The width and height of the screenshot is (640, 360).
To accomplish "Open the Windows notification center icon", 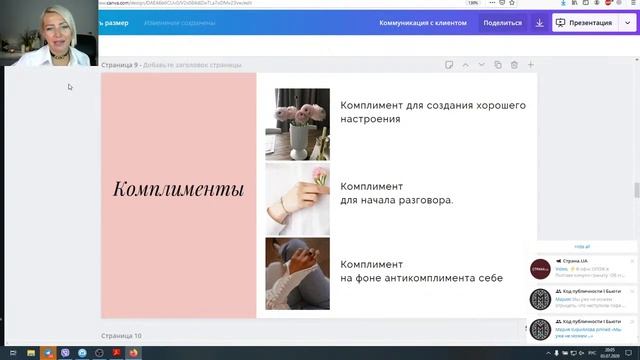I will [628, 353].
